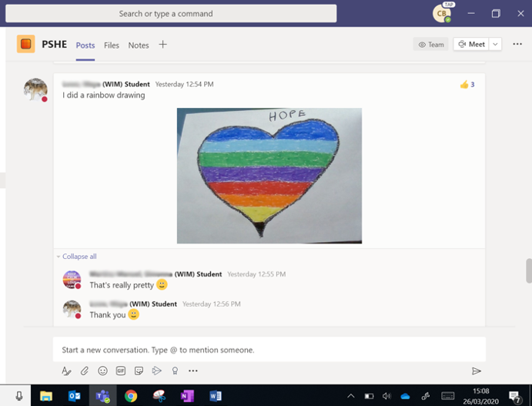
Task: Open the wolf avatar on rainbow drawing post
Action: pos(35,89)
